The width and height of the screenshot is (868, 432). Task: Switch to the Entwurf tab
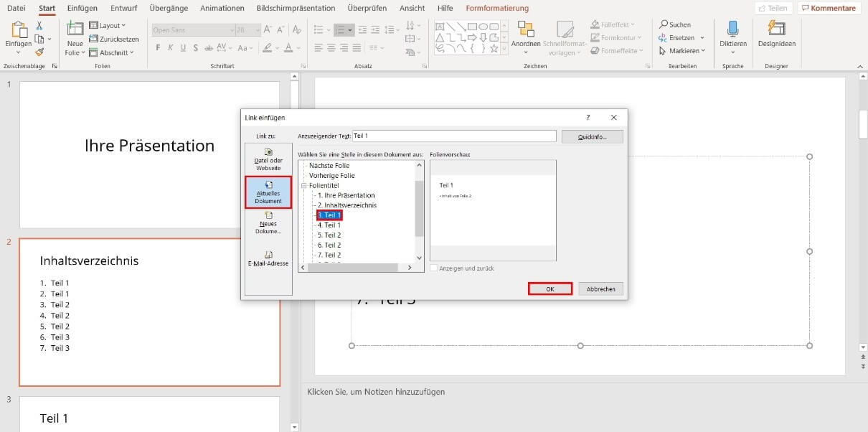coord(123,8)
